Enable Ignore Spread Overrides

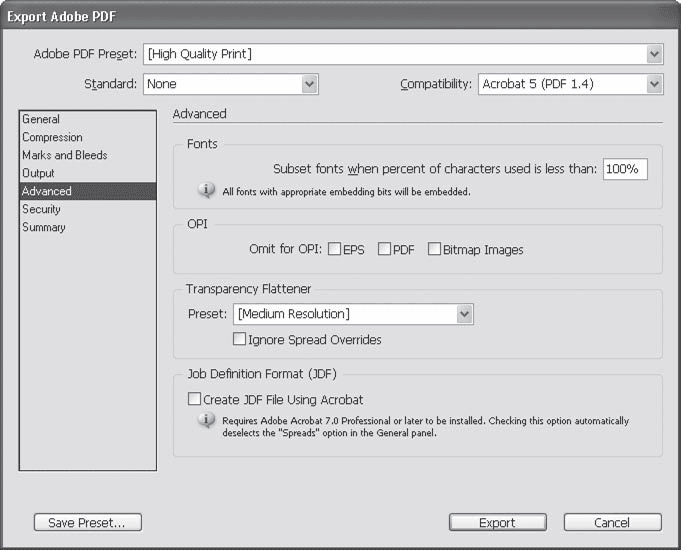[x=240, y=340]
